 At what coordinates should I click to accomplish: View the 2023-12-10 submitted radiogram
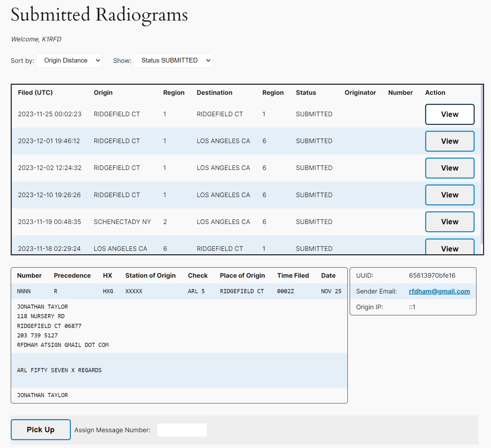(449, 195)
